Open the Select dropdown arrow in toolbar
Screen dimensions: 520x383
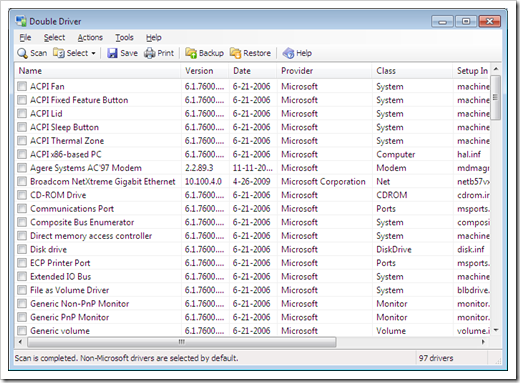tap(93, 53)
